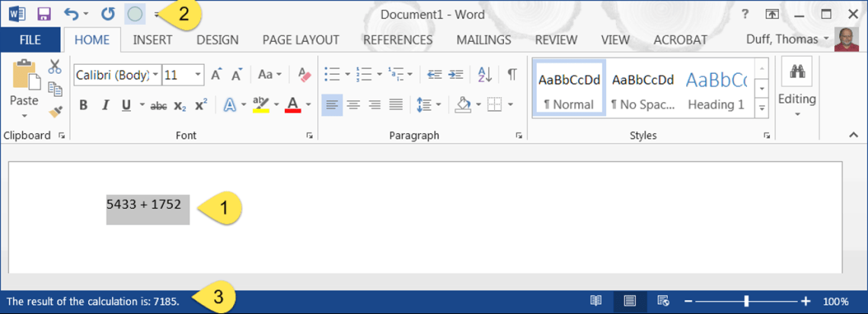Toggle Italic formatting
The width and height of the screenshot is (868, 314).
(x=105, y=105)
